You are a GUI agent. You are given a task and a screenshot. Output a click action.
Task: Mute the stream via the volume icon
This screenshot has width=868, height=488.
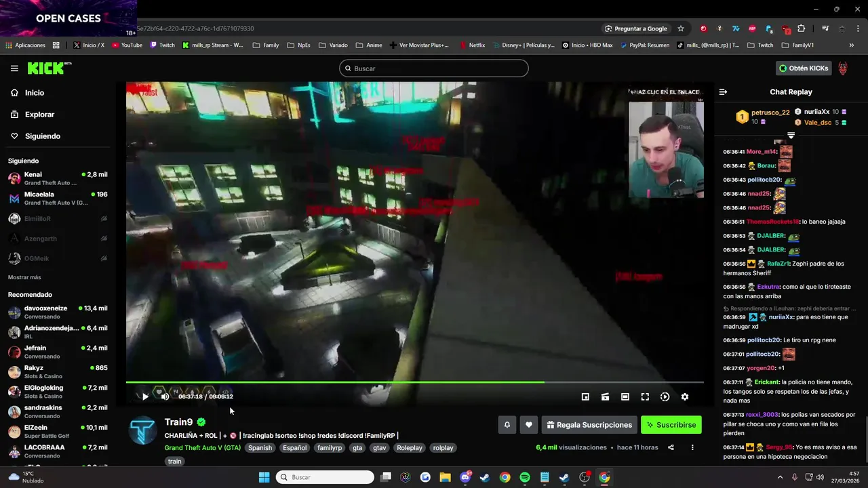(165, 396)
